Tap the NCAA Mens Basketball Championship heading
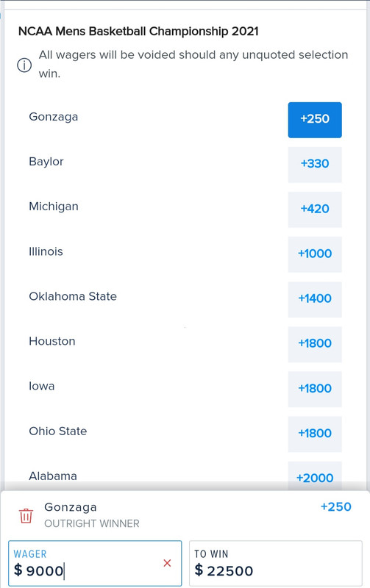The width and height of the screenshot is (370, 588). (x=138, y=31)
